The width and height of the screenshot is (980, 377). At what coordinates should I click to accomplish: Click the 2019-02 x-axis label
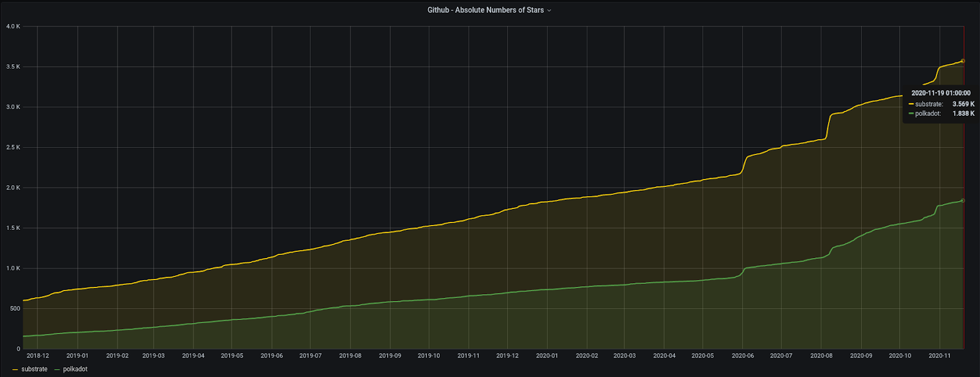click(117, 356)
